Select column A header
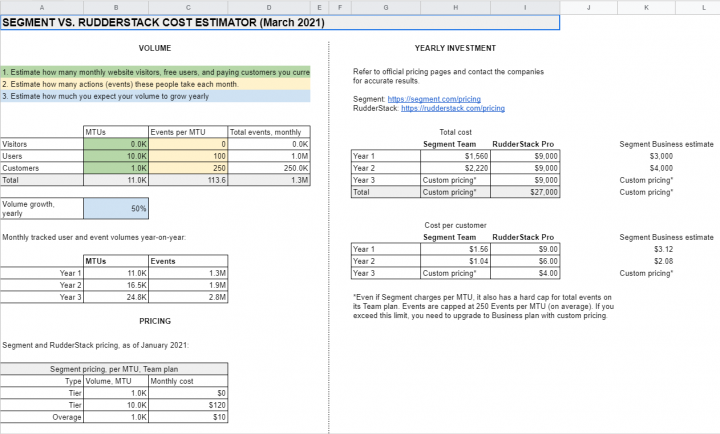720x434 pixels. click(x=41, y=7)
